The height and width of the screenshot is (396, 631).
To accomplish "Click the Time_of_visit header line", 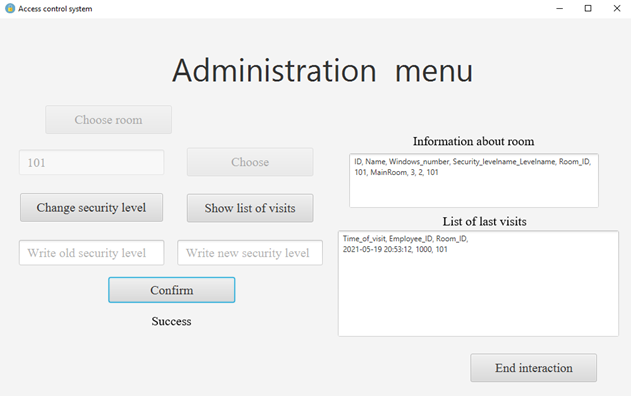I will click(405, 239).
